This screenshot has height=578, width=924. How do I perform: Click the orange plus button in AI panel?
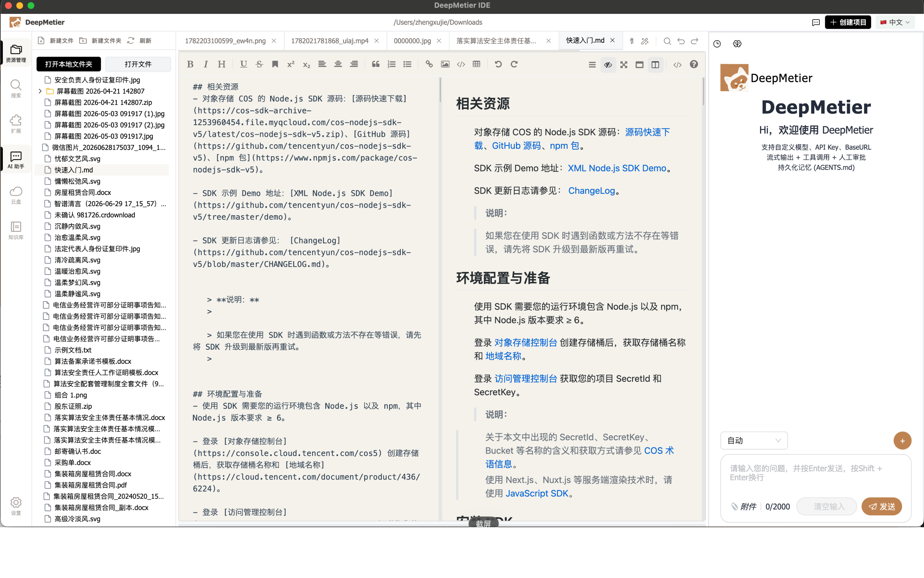click(x=902, y=441)
